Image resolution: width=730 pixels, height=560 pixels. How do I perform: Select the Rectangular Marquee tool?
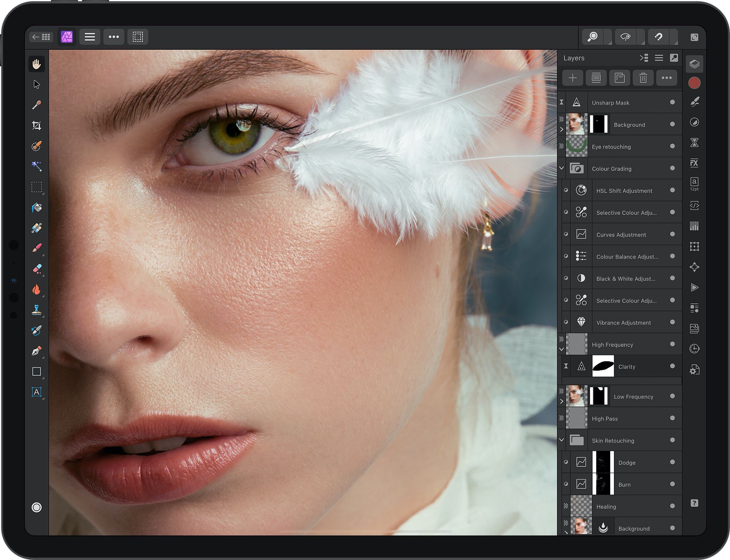point(36,187)
